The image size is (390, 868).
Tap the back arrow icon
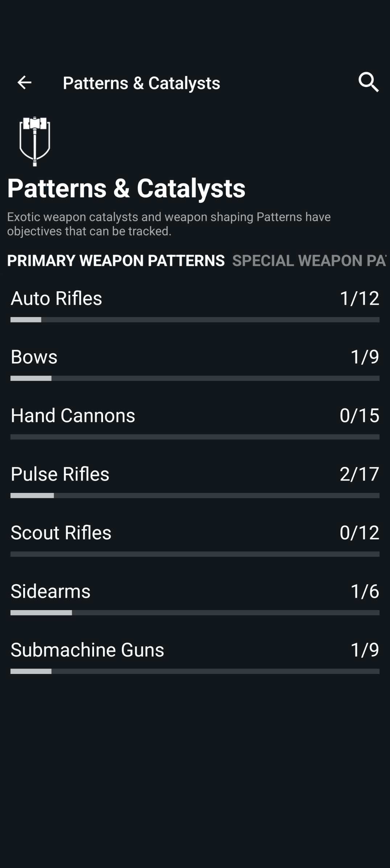click(24, 83)
